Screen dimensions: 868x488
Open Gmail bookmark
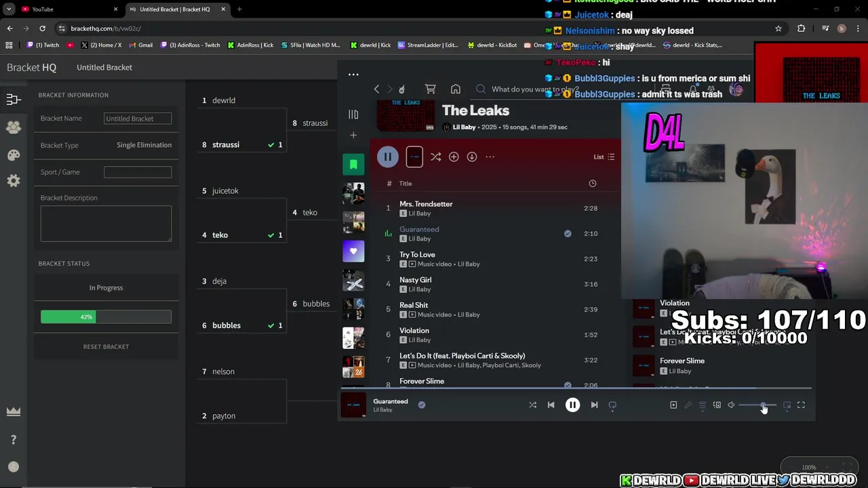140,45
